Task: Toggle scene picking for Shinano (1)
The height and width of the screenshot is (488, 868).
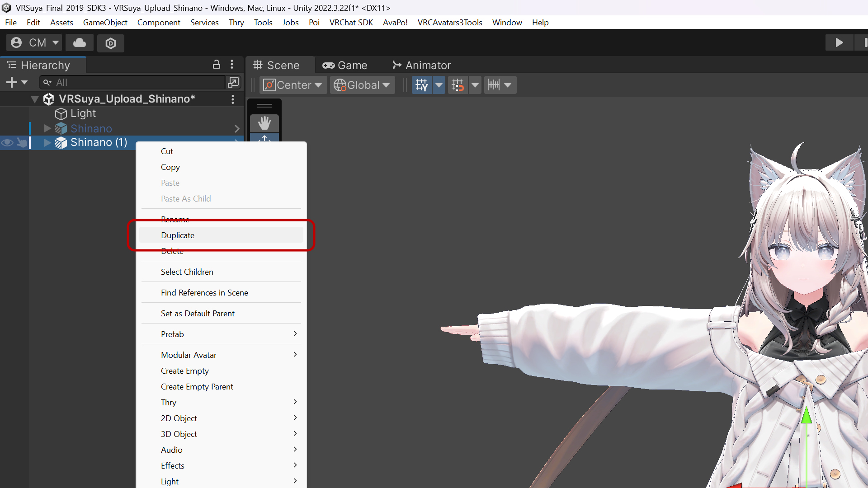Action: [22, 143]
